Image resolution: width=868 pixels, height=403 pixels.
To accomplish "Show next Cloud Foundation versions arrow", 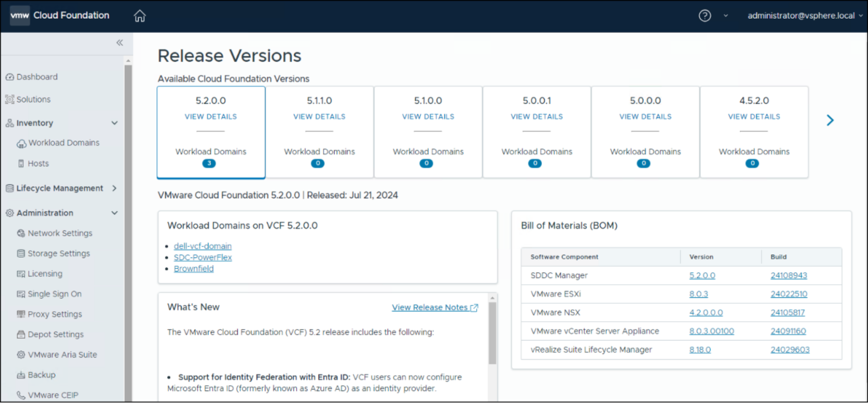I will (830, 120).
